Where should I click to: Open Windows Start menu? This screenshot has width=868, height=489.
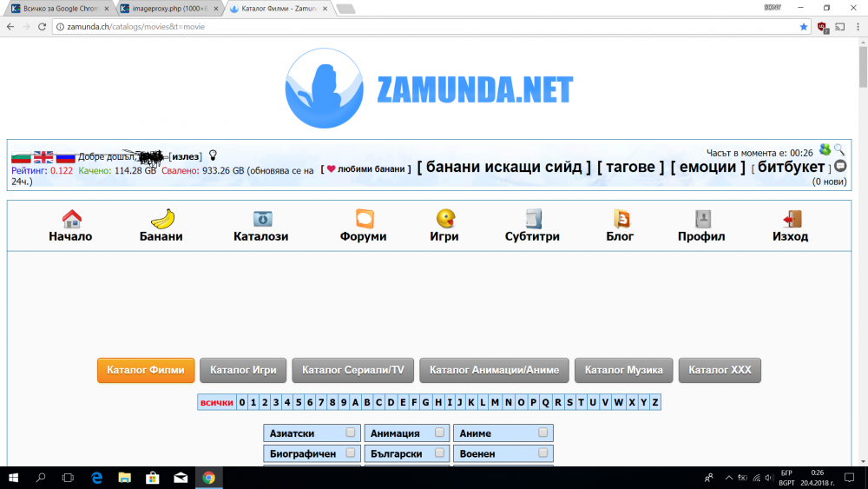coord(13,478)
